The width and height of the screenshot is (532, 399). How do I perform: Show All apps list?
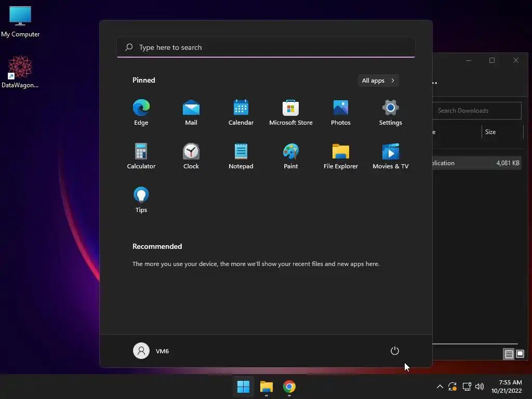click(378, 81)
